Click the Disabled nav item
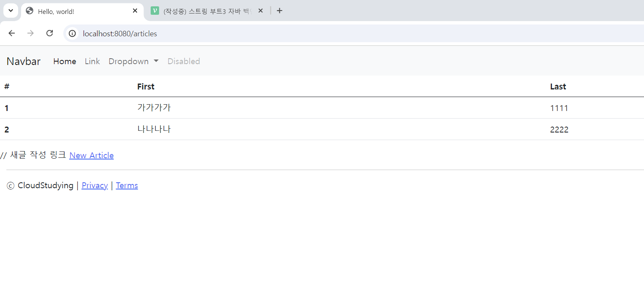 click(184, 61)
